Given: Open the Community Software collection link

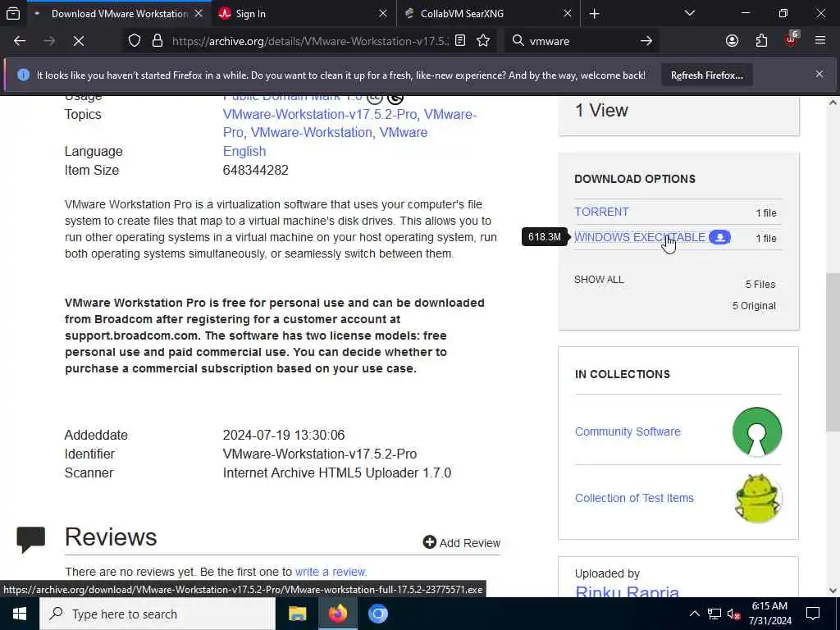Looking at the screenshot, I should pos(628,431).
